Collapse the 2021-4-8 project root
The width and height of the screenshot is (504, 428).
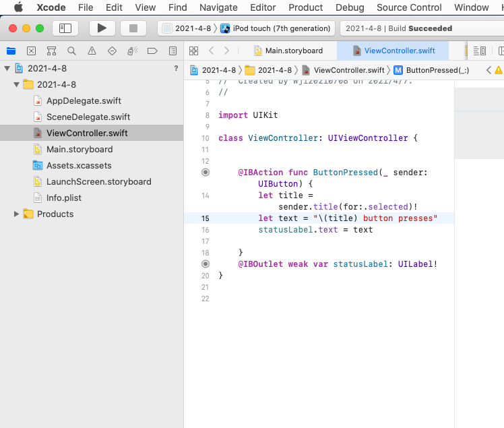click(7, 68)
